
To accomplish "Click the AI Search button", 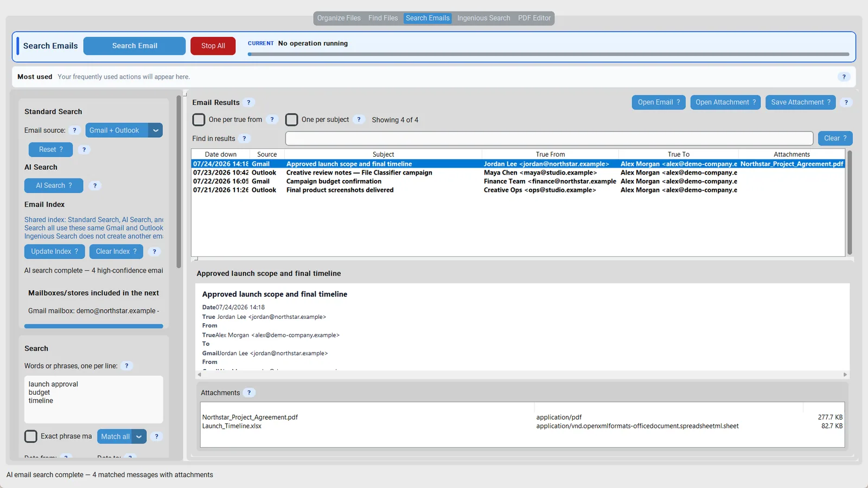I will 54,185.
